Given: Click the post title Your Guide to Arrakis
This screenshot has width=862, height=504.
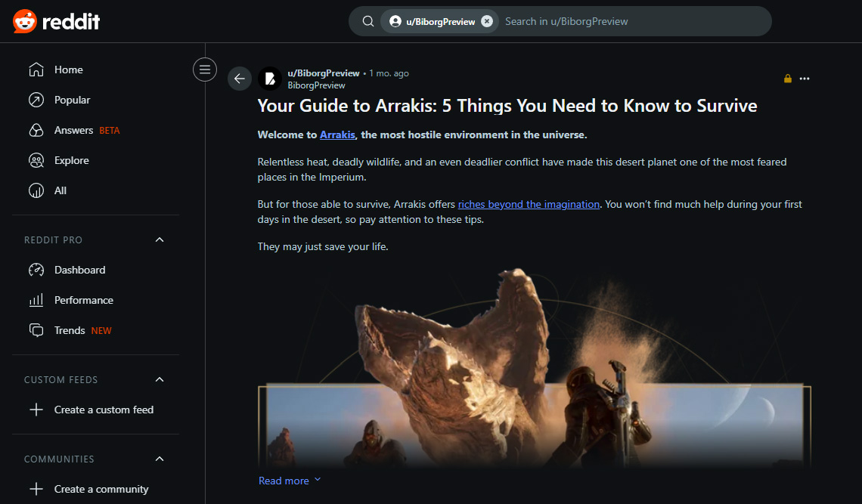Looking at the screenshot, I should click(x=507, y=106).
